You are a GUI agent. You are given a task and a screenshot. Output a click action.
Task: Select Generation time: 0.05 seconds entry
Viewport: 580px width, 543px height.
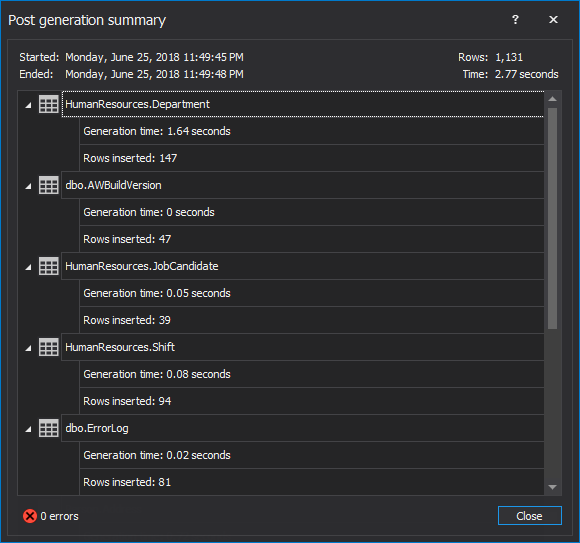point(311,293)
